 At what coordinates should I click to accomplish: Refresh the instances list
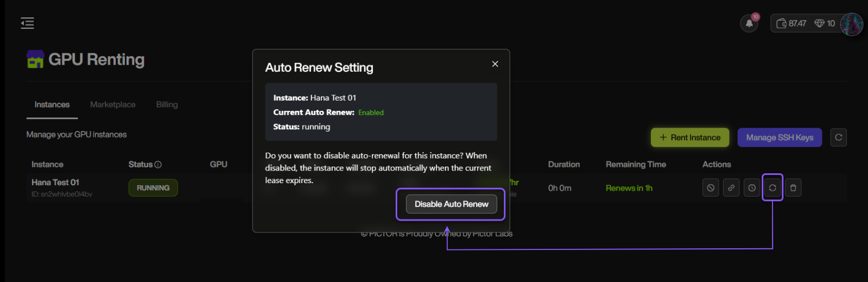838,137
